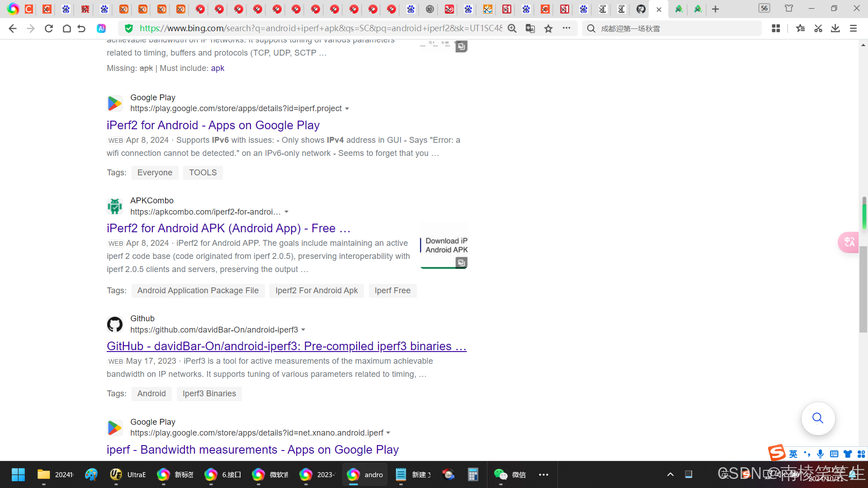Select the TOOLS tag
The height and width of the screenshot is (488, 868).
click(203, 173)
